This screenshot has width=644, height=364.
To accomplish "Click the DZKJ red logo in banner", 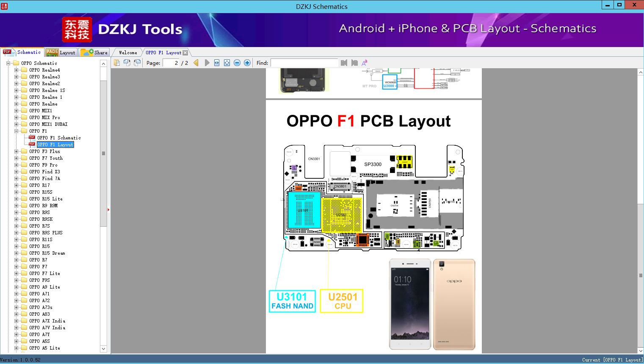I will (x=77, y=29).
